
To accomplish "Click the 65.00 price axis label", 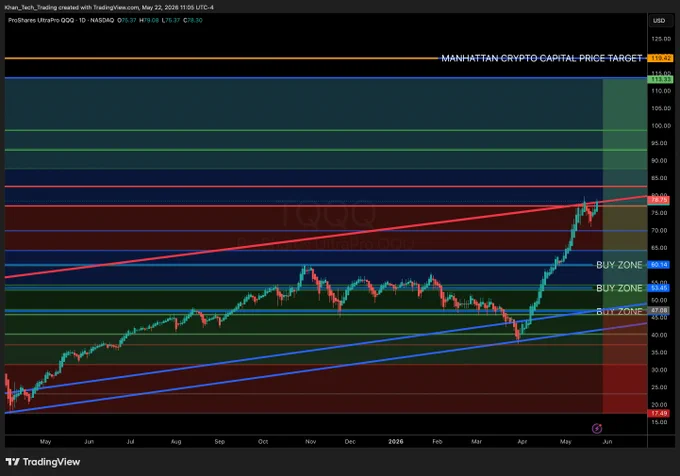I will [661, 248].
